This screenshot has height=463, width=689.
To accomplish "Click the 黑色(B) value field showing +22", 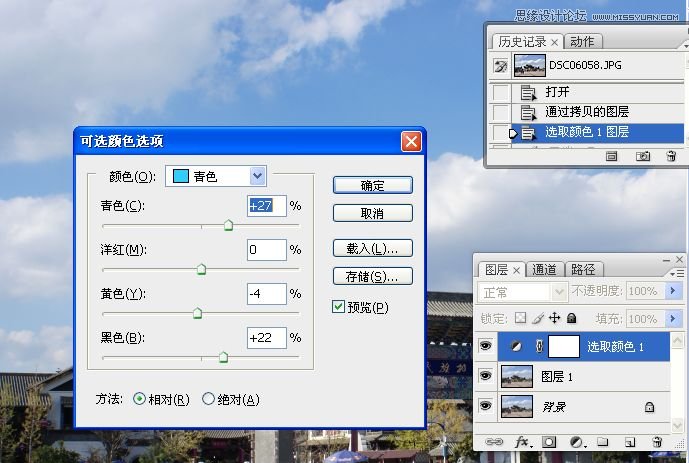I will tap(267, 337).
